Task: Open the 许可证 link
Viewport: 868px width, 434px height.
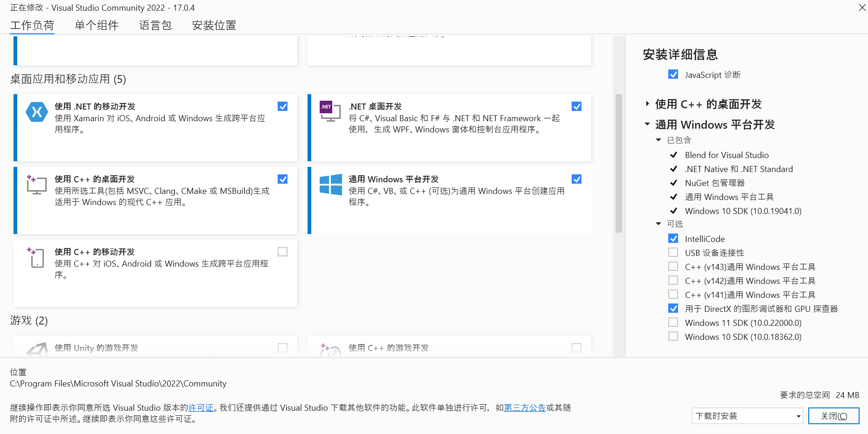Action: [x=201, y=408]
